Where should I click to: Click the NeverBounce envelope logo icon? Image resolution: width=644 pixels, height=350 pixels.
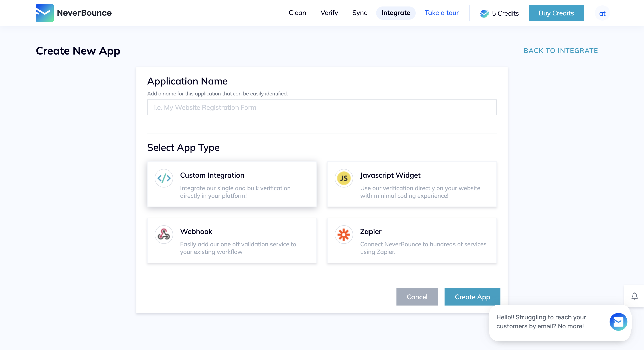pos(44,13)
